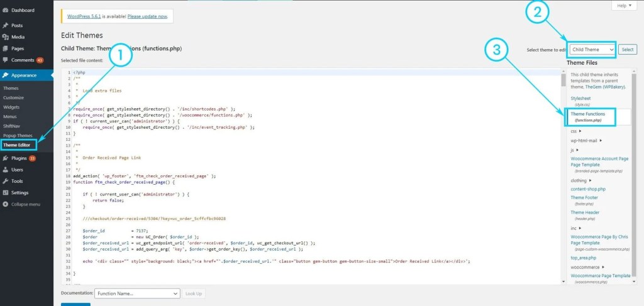This screenshot has height=306, width=644.
Task: Open top_area.php file
Action: click(x=583, y=258)
